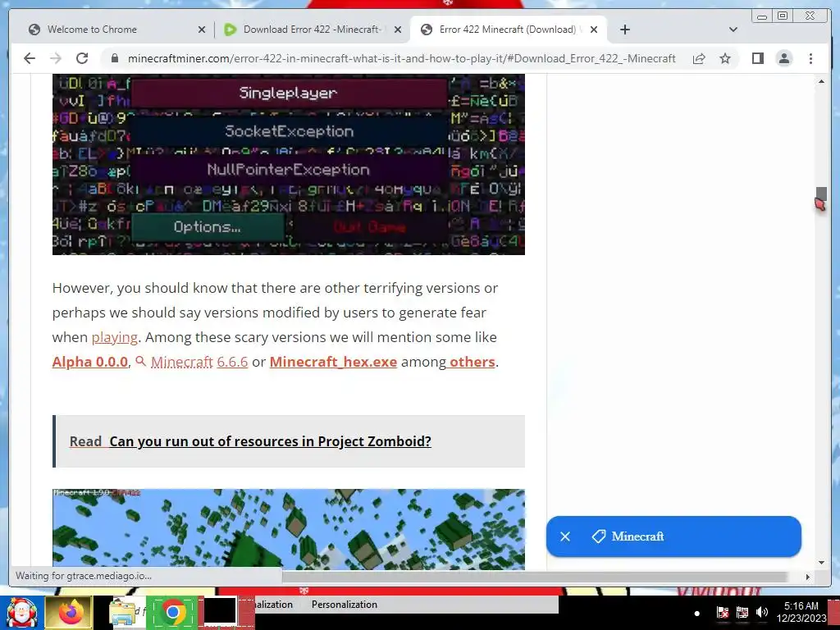Click the Chrome taskbar icon

click(172, 613)
